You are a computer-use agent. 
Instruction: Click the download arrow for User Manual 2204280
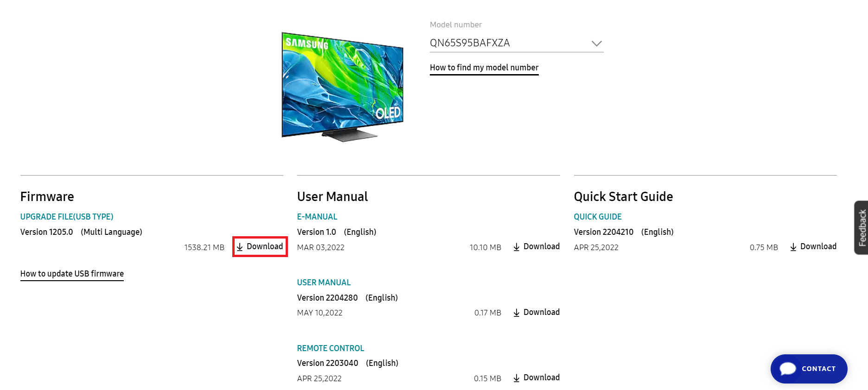[x=516, y=313]
